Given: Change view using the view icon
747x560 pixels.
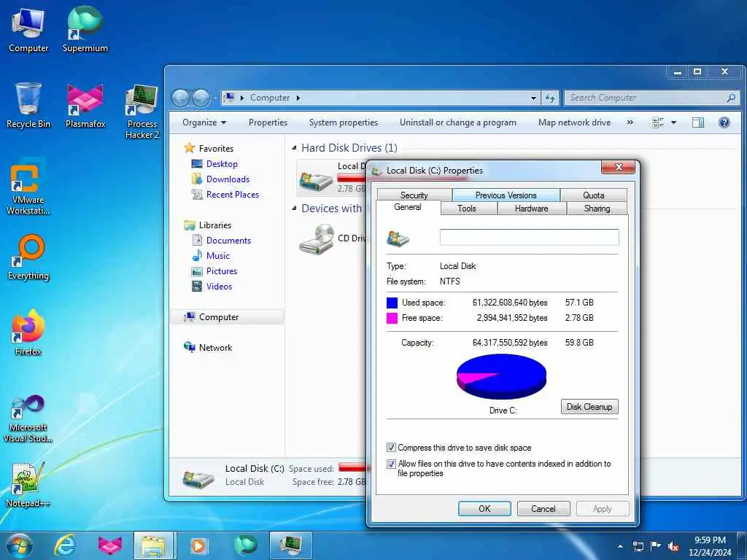Looking at the screenshot, I should click(x=658, y=122).
